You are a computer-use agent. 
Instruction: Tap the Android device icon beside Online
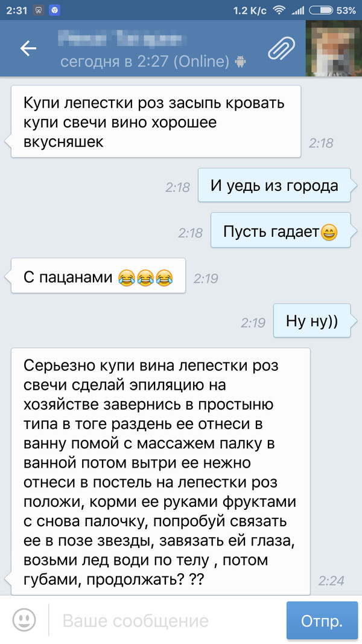240,62
